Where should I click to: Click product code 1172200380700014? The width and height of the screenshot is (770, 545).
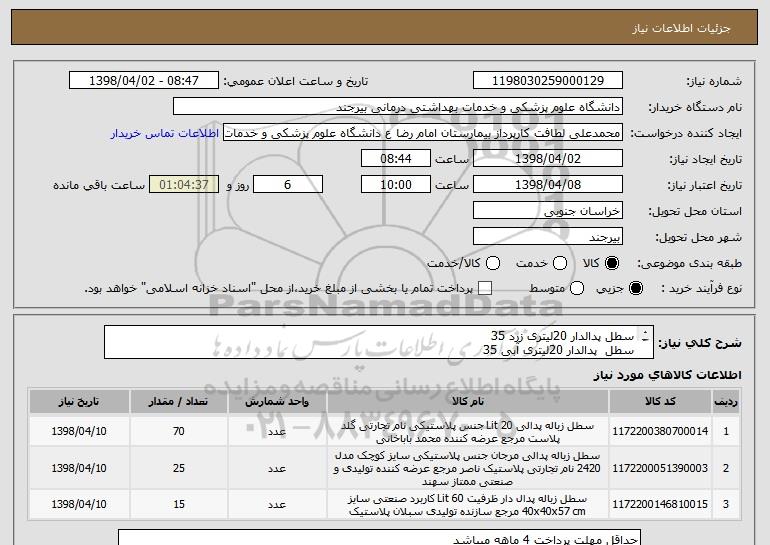(660, 432)
